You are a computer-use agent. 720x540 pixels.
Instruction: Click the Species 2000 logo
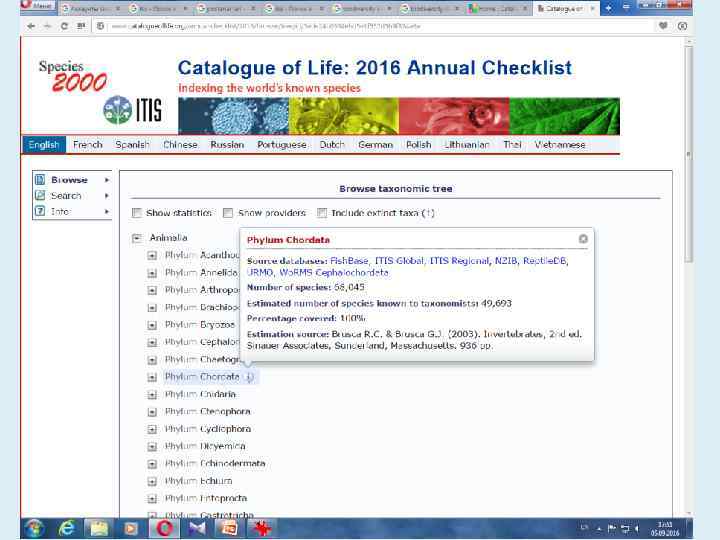click(73, 76)
